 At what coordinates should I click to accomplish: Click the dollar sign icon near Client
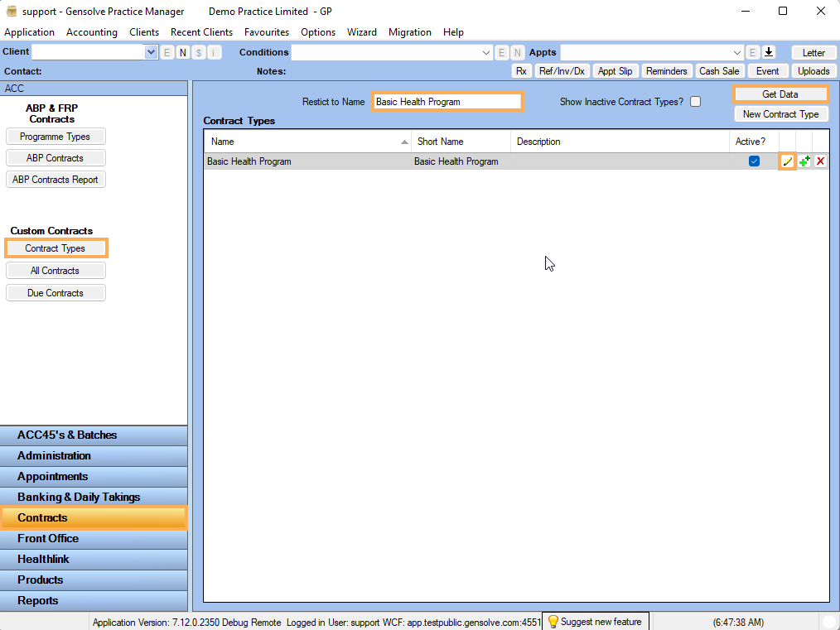(x=198, y=52)
